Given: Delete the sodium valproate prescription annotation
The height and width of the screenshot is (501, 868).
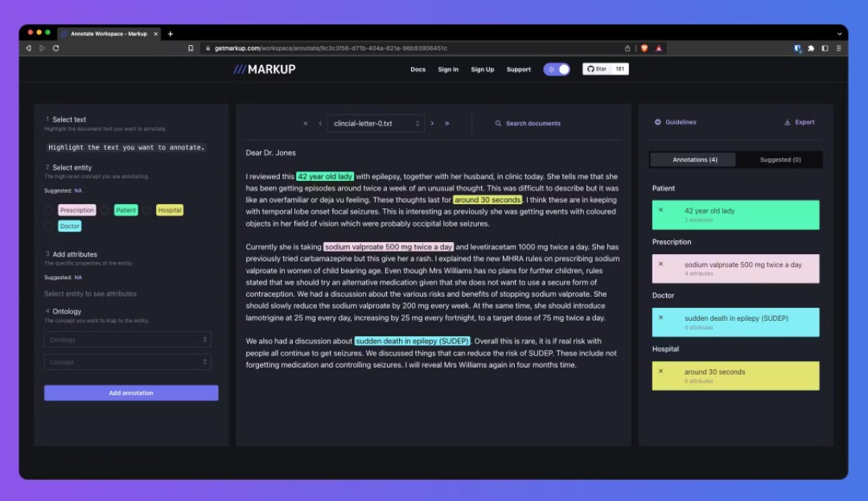Looking at the screenshot, I should point(661,264).
